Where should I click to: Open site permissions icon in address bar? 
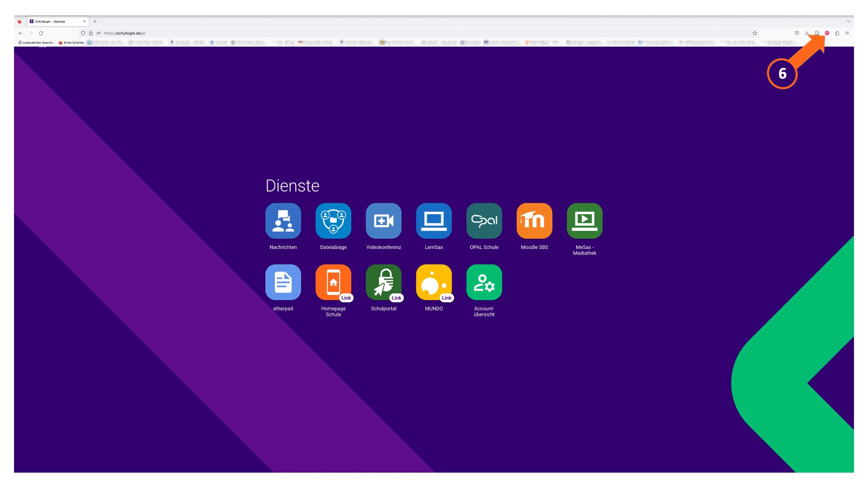[99, 33]
